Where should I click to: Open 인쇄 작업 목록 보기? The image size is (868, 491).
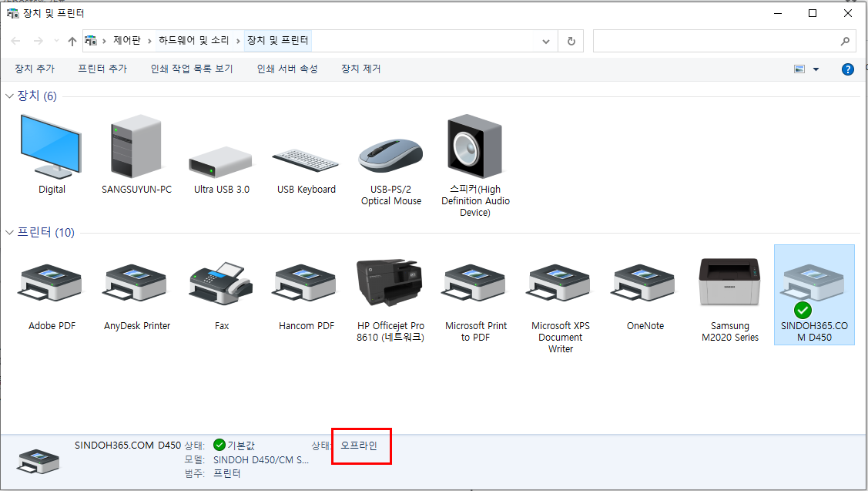click(x=192, y=69)
